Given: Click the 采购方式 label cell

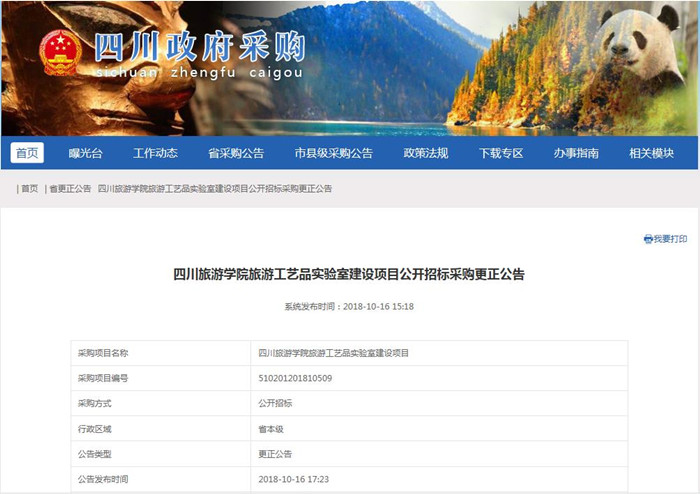Looking at the screenshot, I should (x=161, y=403).
